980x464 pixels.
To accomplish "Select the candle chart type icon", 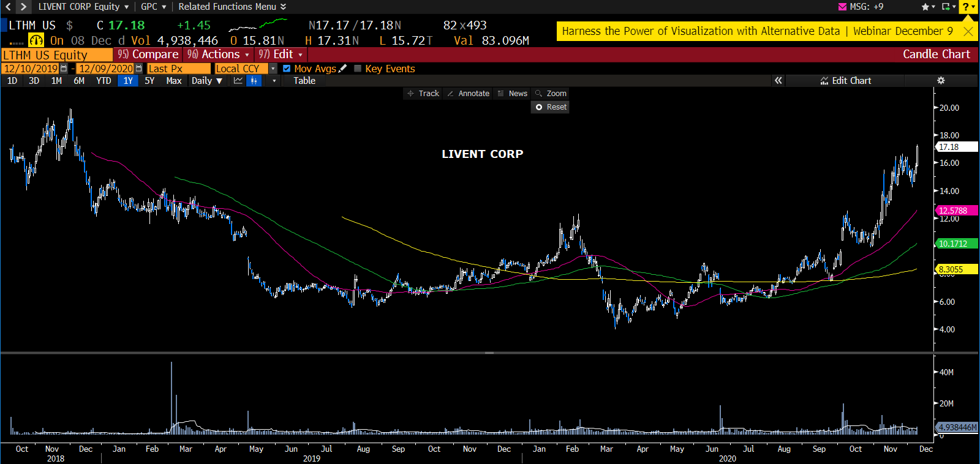I will point(254,81).
